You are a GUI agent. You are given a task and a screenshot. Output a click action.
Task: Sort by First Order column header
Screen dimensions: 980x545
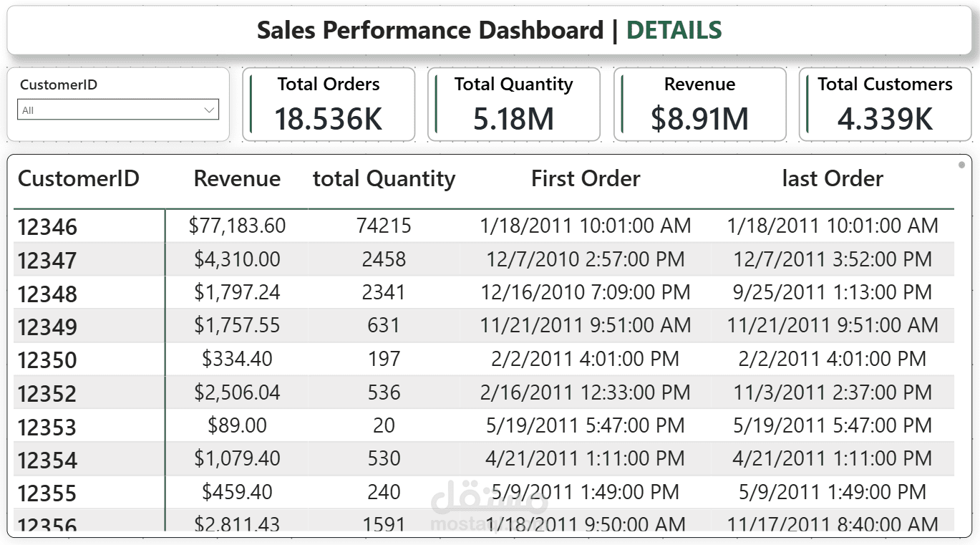coord(586,179)
